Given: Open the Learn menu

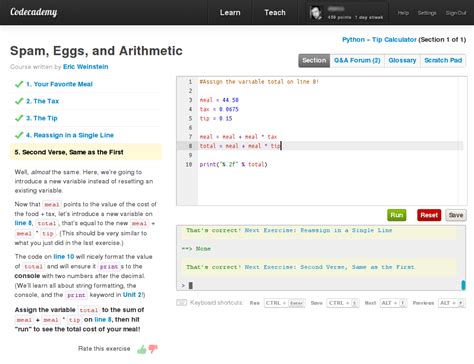Looking at the screenshot, I should pyautogui.click(x=230, y=13).
